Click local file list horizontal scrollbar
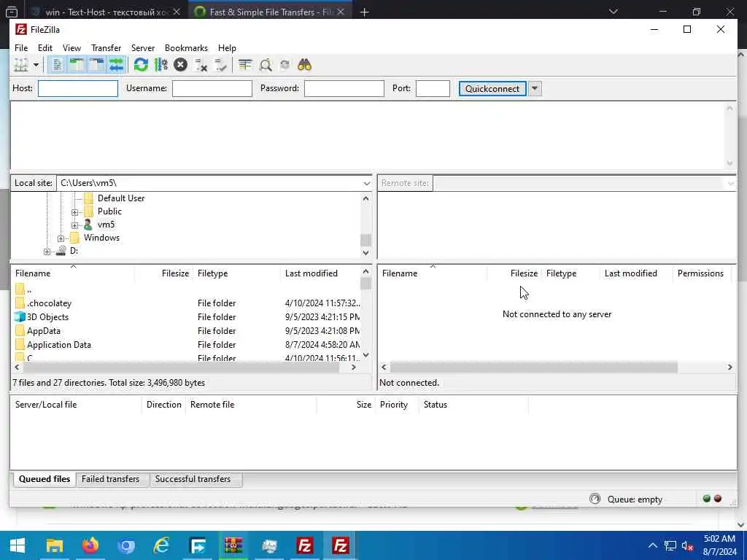Image resolution: width=747 pixels, height=560 pixels. (x=181, y=367)
